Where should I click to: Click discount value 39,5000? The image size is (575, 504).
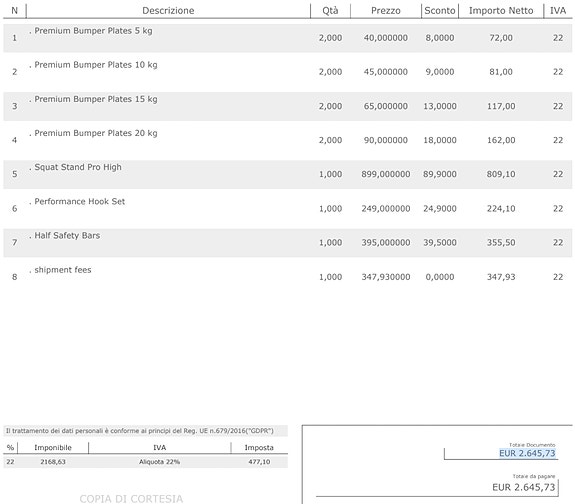pos(440,242)
